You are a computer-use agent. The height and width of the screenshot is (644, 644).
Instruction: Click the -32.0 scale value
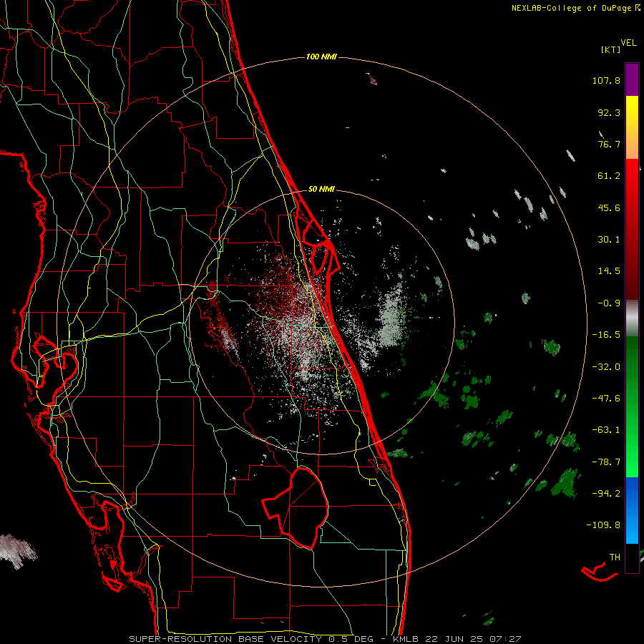click(606, 367)
